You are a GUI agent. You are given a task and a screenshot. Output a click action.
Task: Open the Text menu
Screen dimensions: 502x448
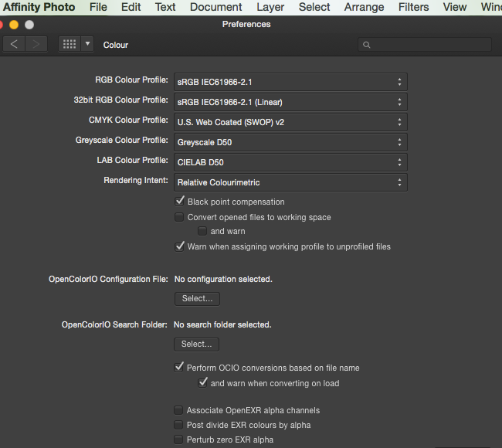(x=165, y=7)
